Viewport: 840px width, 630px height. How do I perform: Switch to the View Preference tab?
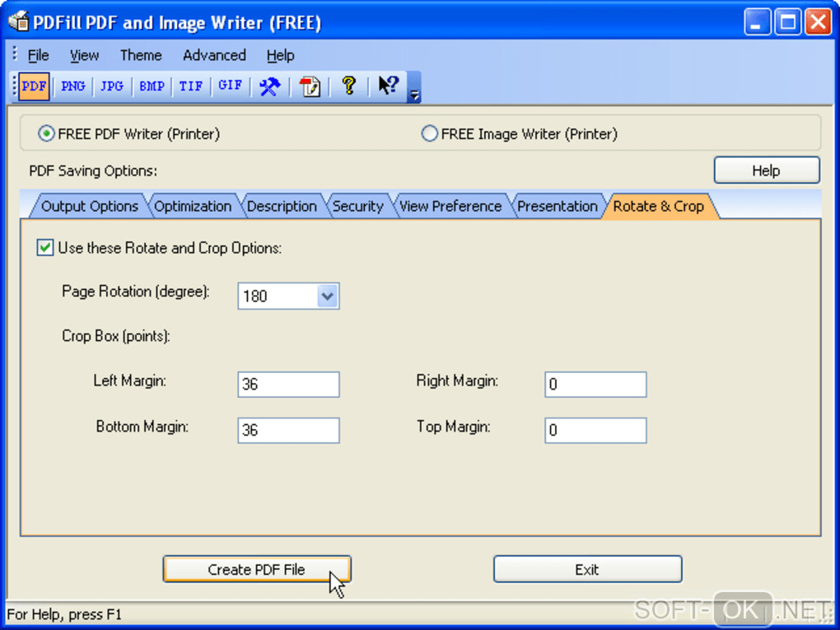pyautogui.click(x=450, y=206)
